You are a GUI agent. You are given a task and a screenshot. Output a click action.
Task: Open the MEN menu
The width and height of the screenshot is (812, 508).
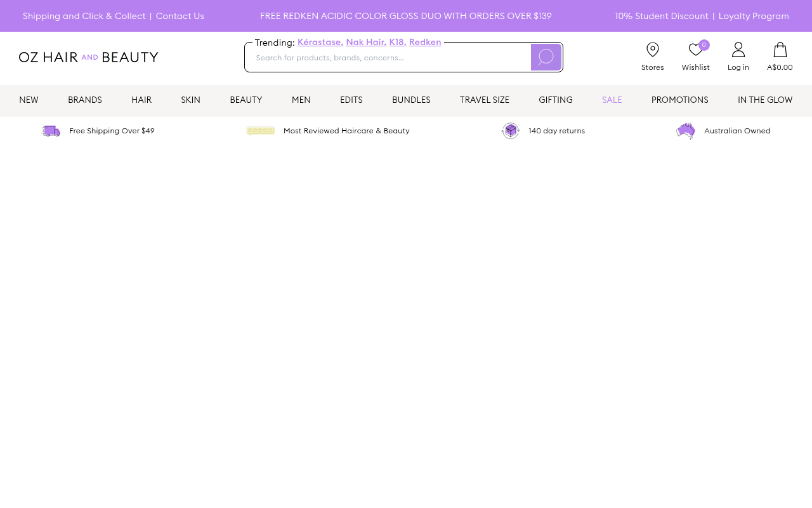point(301,100)
